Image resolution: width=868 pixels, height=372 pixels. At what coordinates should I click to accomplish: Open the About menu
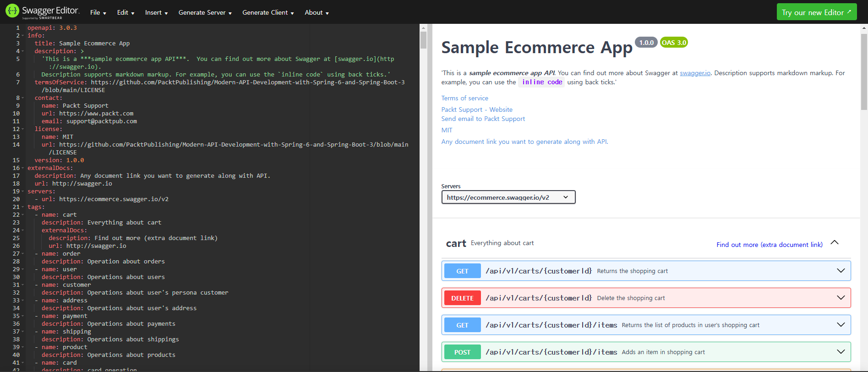pyautogui.click(x=317, y=12)
